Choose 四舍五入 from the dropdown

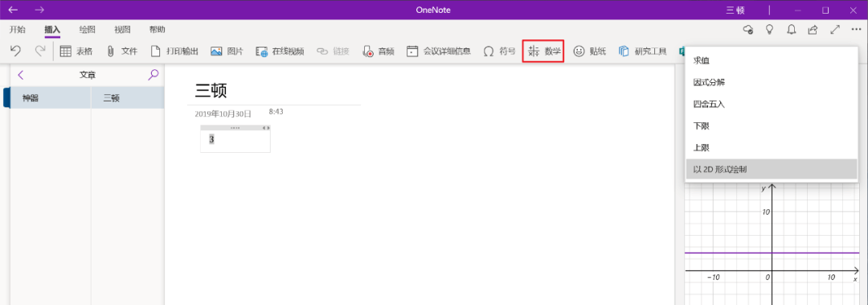pyautogui.click(x=772, y=104)
